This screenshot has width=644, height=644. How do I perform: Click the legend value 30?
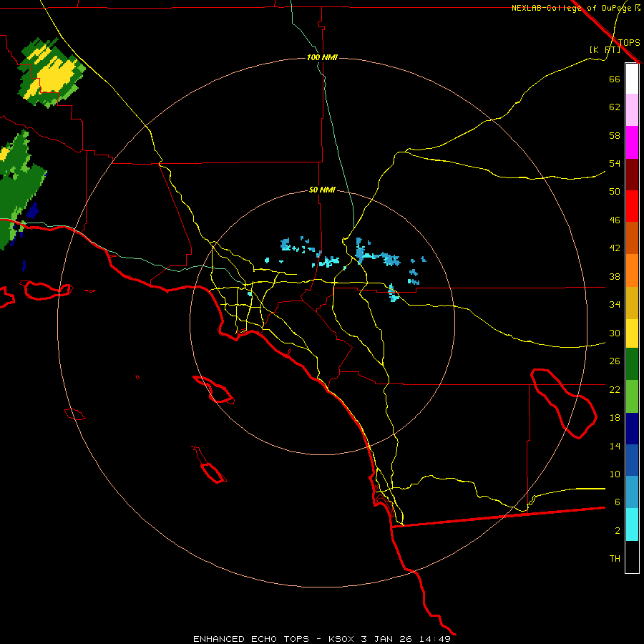point(615,333)
